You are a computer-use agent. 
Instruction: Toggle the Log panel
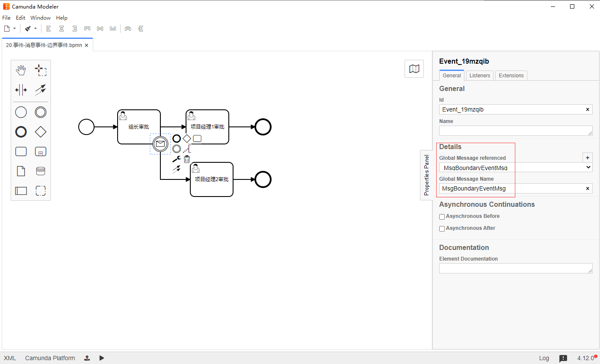pyautogui.click(x=544, y=358)
